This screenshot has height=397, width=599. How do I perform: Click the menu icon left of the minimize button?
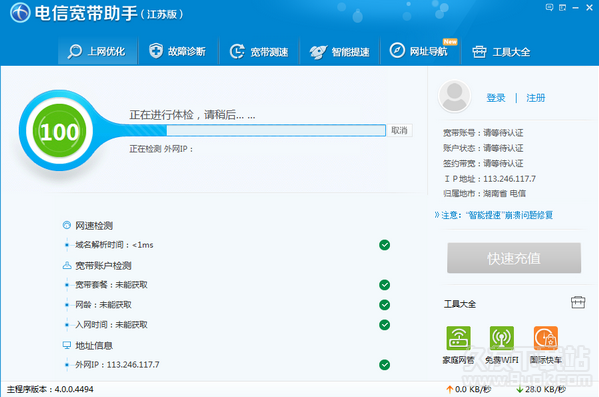pyautogui.click(x=562, y=7)
